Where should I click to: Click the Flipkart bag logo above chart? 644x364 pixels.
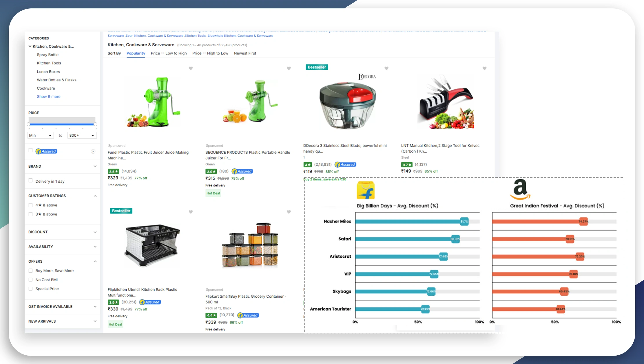pyautogui.click(x=366, y=190)
